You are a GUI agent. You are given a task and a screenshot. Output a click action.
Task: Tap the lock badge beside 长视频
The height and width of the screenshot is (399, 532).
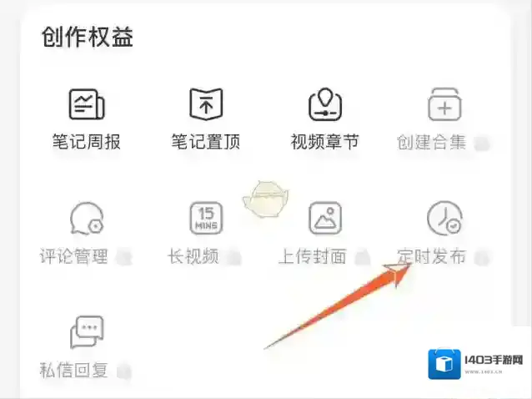pos(234,257)
